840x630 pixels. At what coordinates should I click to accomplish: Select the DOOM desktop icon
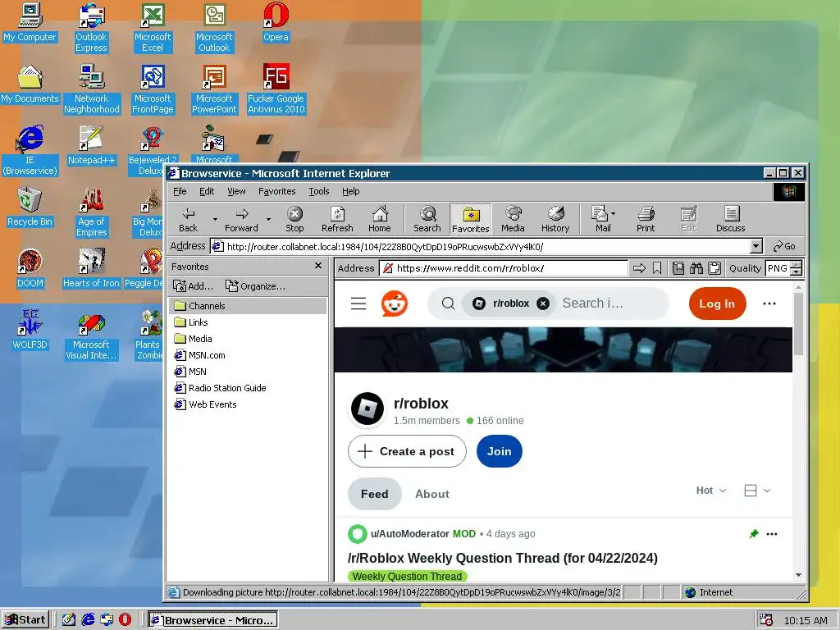pyautogui.click(x=30, y=268)
